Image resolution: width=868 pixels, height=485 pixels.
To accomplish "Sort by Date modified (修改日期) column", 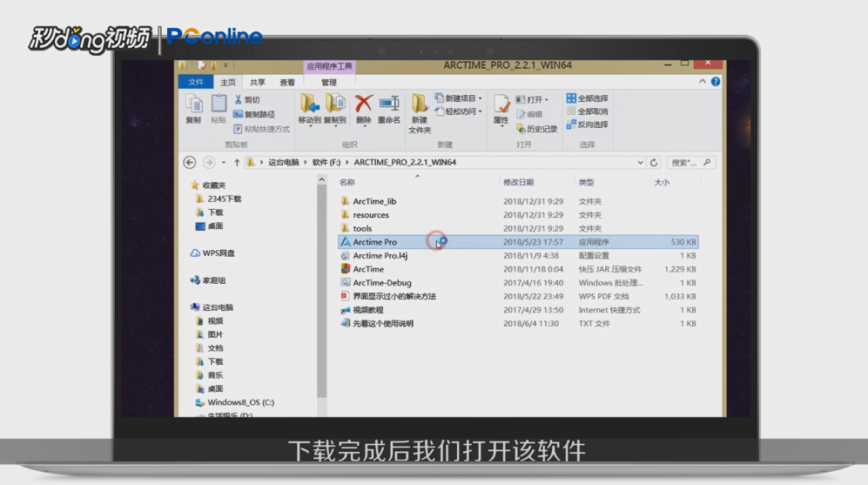I will click(518, 182).
